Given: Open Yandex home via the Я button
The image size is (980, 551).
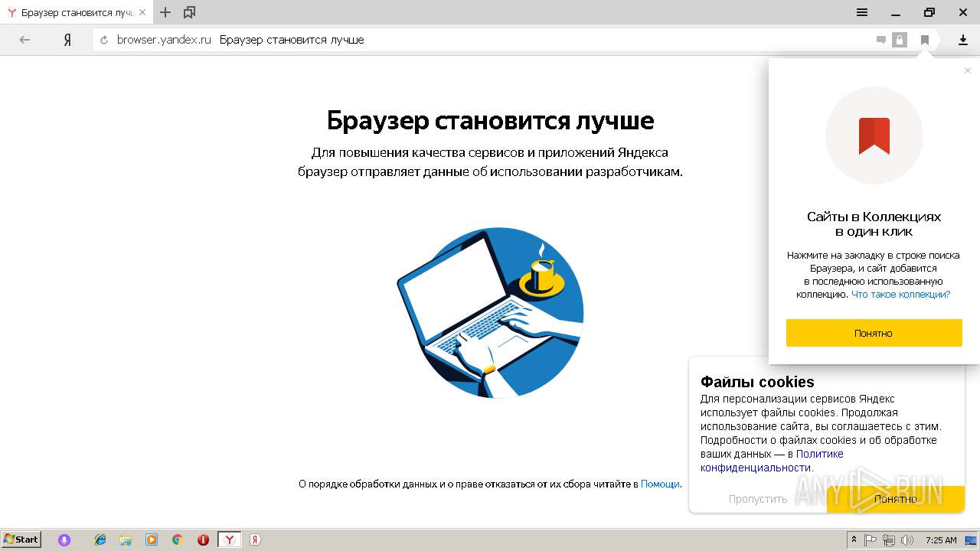Looking at the screenshot, I should click(x=67, y=40).
